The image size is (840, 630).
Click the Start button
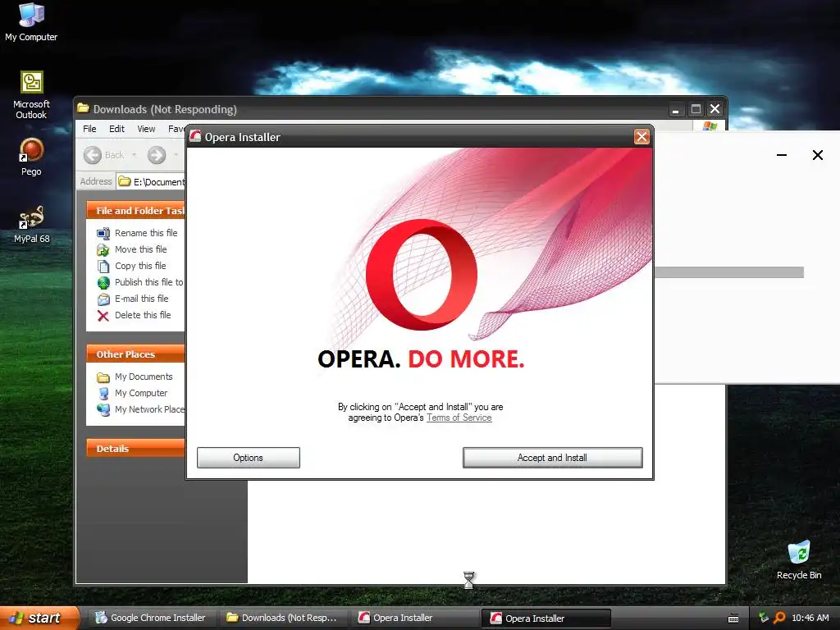39,618
